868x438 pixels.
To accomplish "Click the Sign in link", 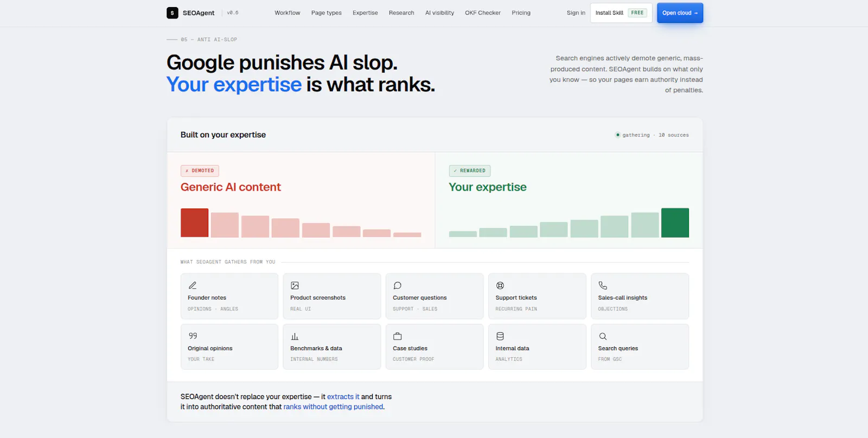I will [576, 13].
